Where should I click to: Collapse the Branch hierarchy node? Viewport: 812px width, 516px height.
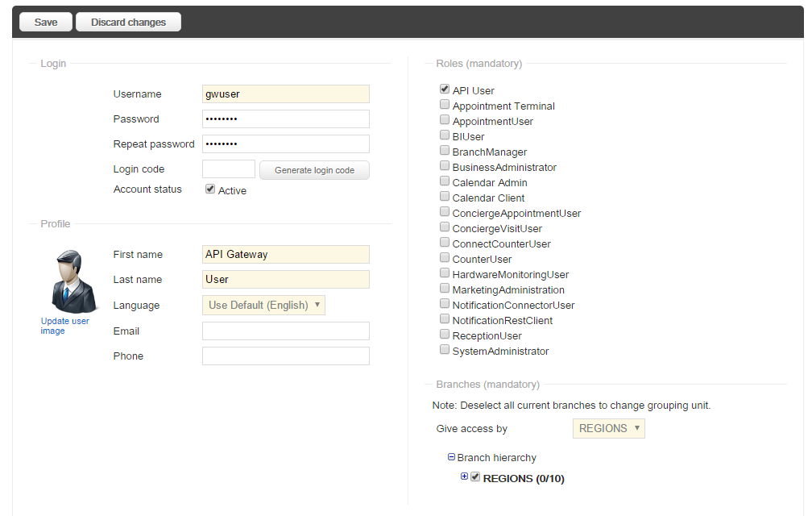coord(451,457)
